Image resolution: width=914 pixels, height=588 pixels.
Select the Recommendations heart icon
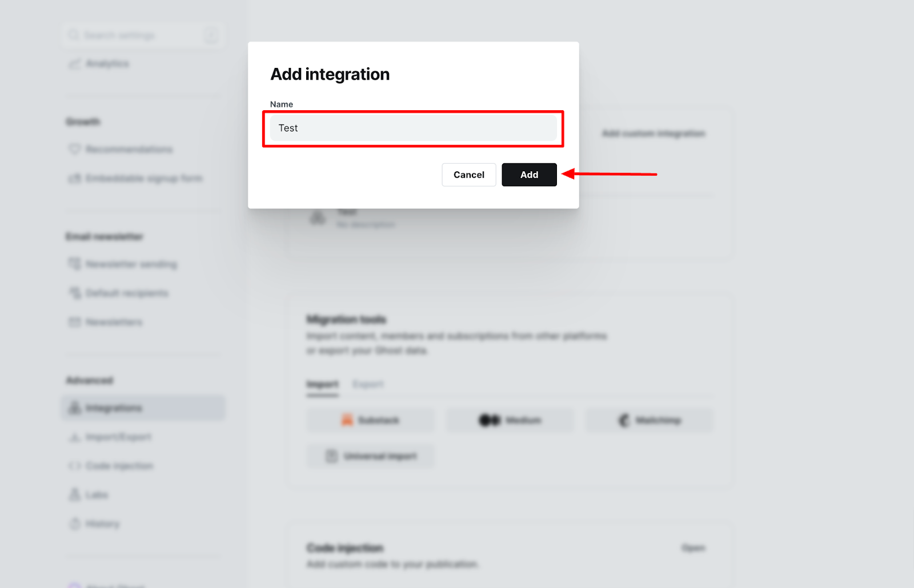pyautogui.click(x=74, y=149)
